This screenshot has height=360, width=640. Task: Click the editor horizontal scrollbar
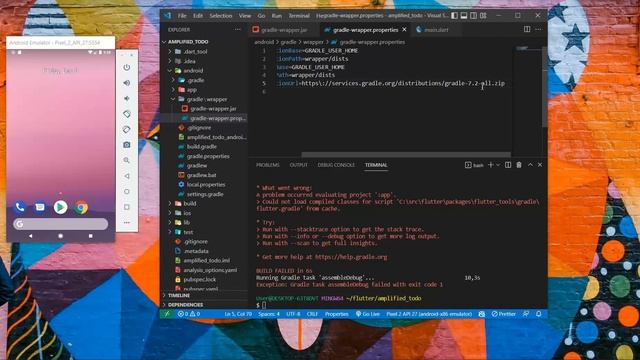click(x=406, y=155)
